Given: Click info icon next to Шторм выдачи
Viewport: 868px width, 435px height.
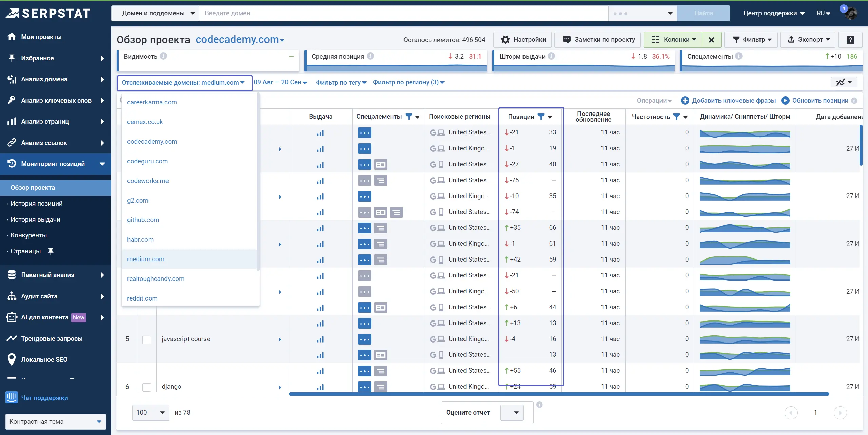Looking at the screenshot, I should 551,56.
